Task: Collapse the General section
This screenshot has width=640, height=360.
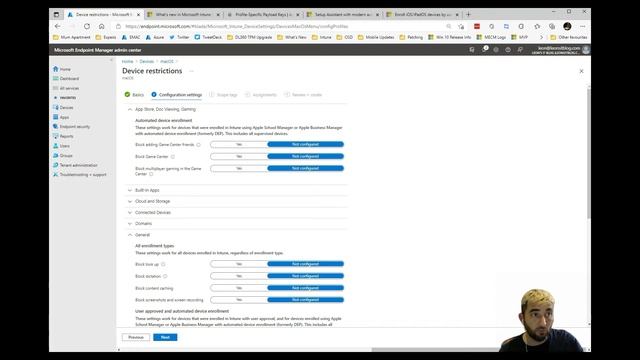Action: 130,235
